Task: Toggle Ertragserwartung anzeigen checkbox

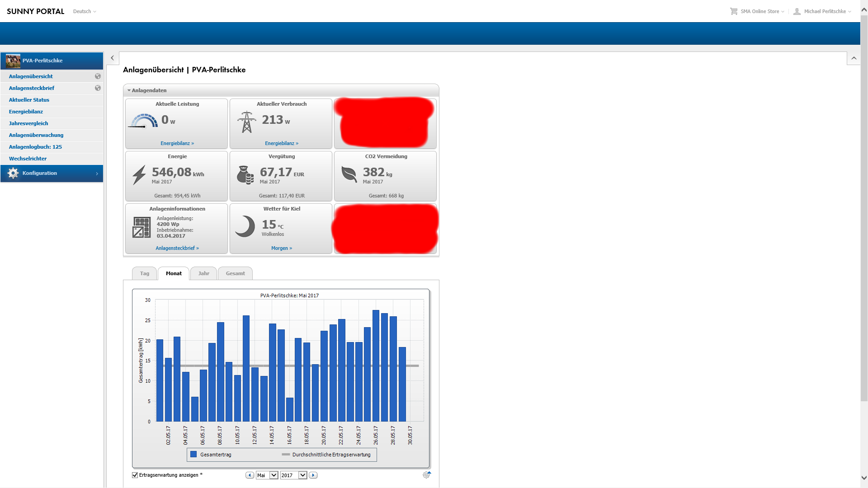Action: tap(135, 475)
